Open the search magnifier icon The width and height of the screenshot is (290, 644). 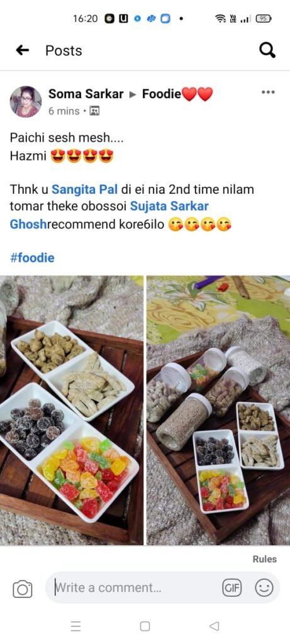(x=267, y=50)
